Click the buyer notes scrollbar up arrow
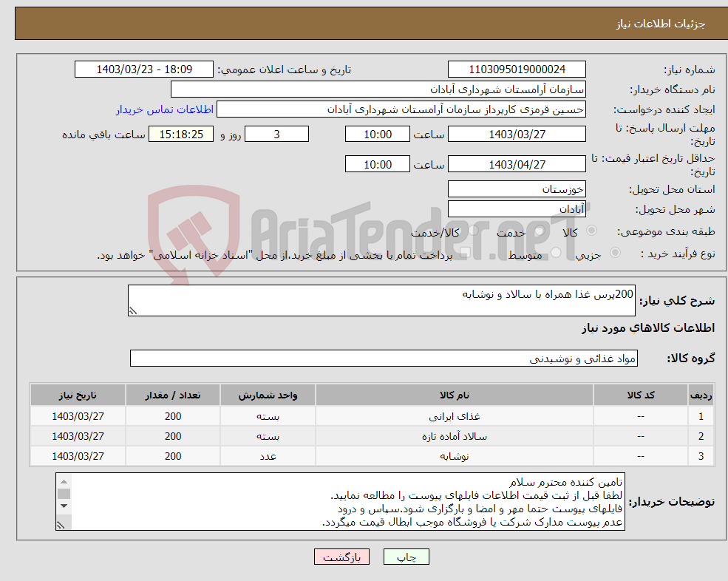This screenshot has width=728, height=581. pyautogui.click(x=64, y=481)
